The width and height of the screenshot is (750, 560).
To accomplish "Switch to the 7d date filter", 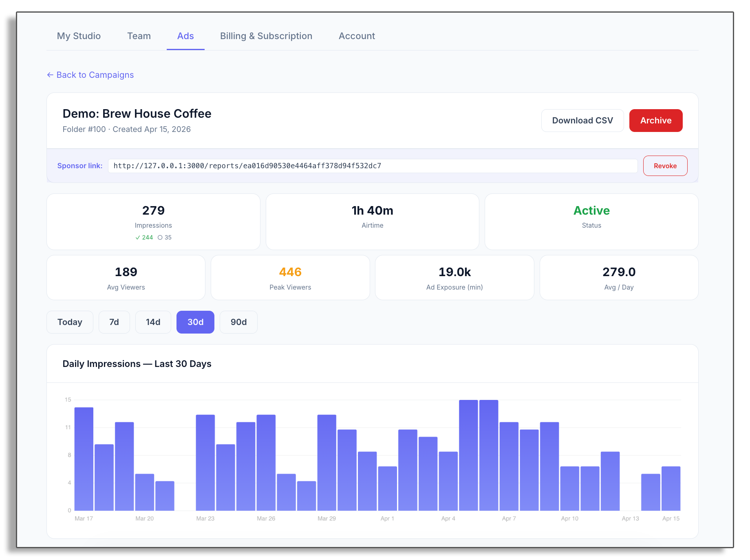I will tap(114, 322).
